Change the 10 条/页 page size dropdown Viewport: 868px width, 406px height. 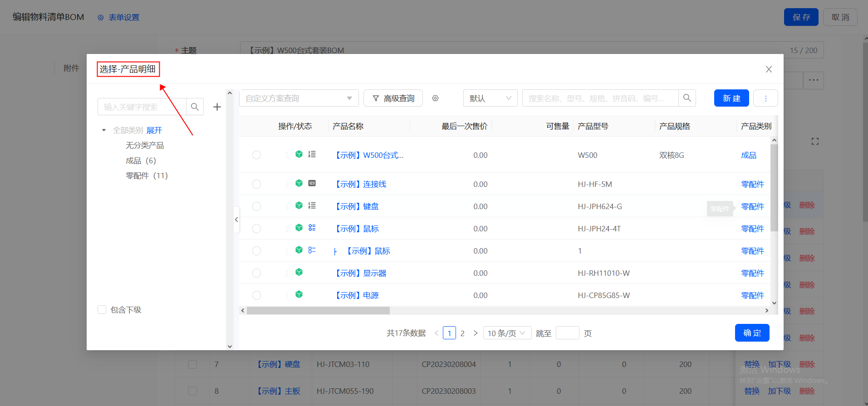pyautogui.click(x=507, y=333)
